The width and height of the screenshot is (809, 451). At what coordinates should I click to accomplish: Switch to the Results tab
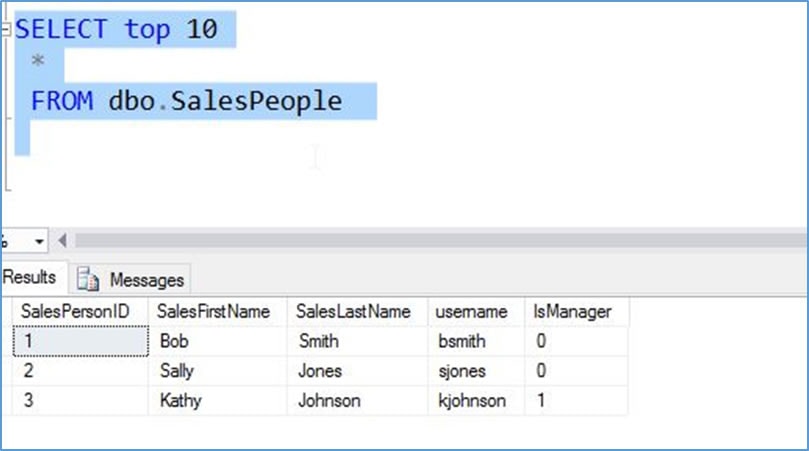[30, 278]
